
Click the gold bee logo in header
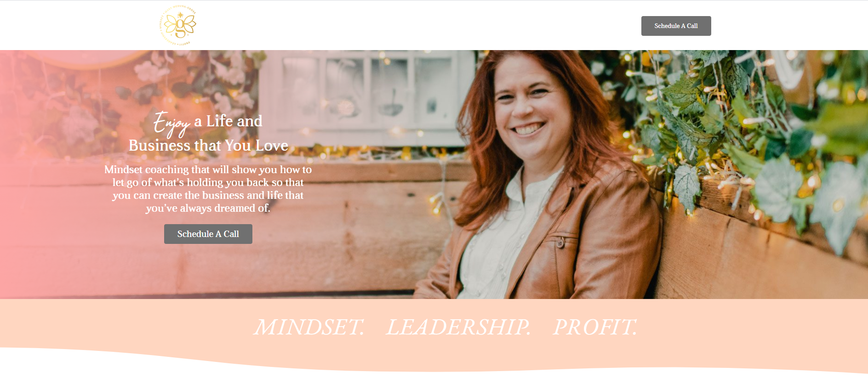178,25
